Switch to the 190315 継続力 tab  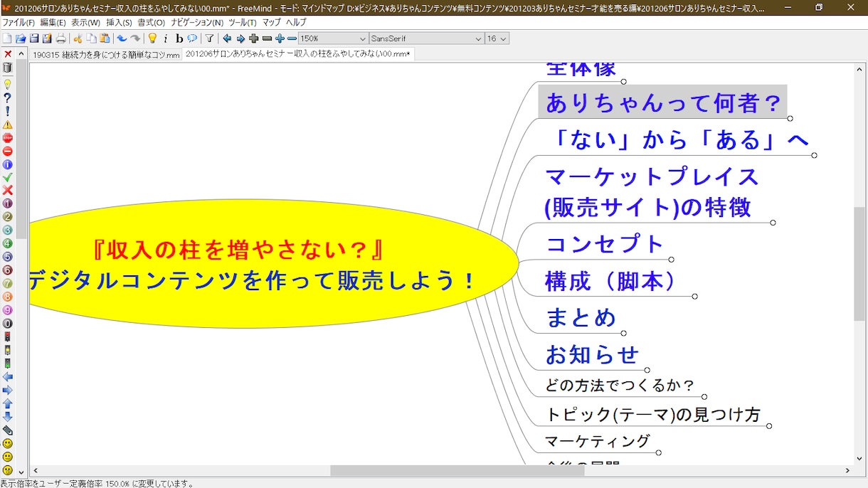tap(106, 55)
